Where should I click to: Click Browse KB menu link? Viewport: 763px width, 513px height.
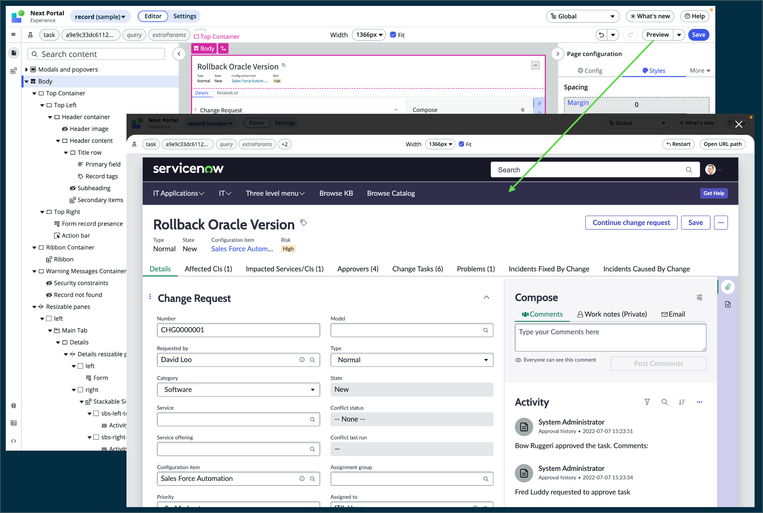coord(336,193)
